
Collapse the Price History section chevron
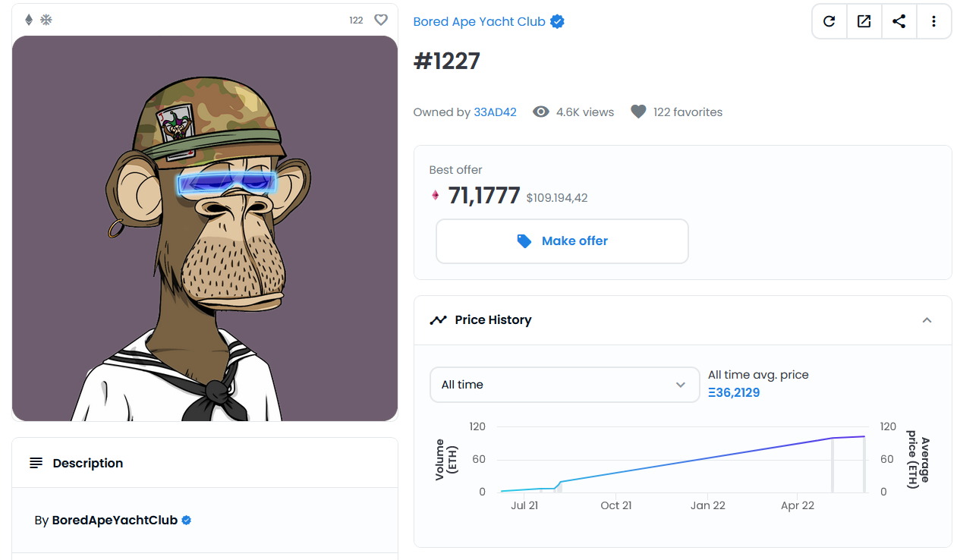pyautogui.click(x=927, y=320)
